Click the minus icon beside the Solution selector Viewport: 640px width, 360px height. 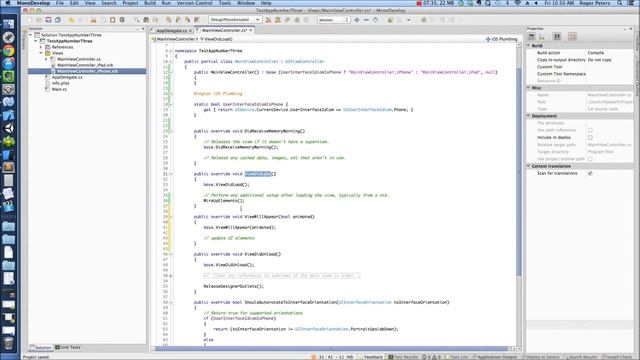[x=366, y=20]
